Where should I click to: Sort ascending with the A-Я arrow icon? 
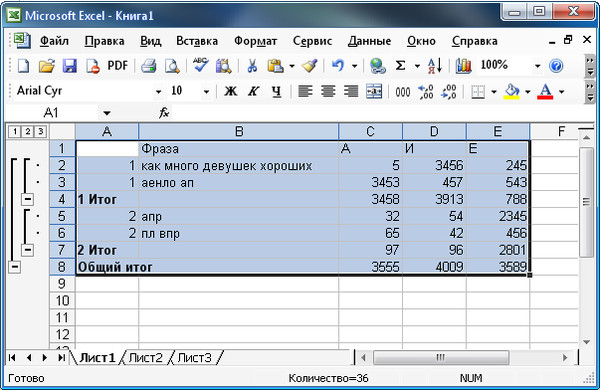[x=435, y=66]
